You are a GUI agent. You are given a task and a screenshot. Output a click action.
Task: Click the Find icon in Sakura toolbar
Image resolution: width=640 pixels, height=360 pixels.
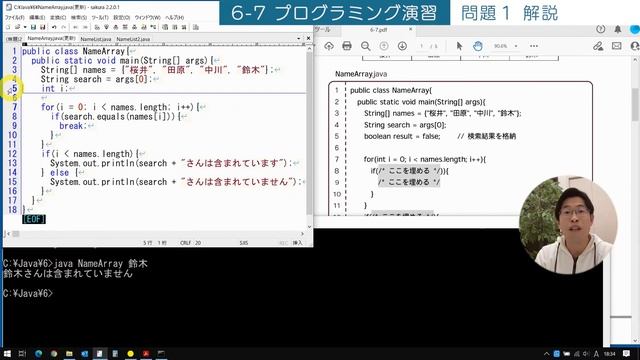click(x=97, y=27)
